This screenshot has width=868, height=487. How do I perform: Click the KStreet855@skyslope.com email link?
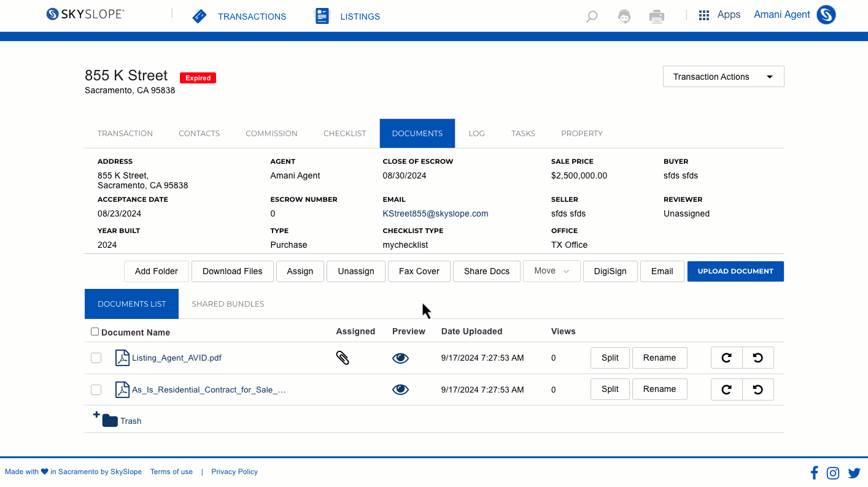coord(435,213)
